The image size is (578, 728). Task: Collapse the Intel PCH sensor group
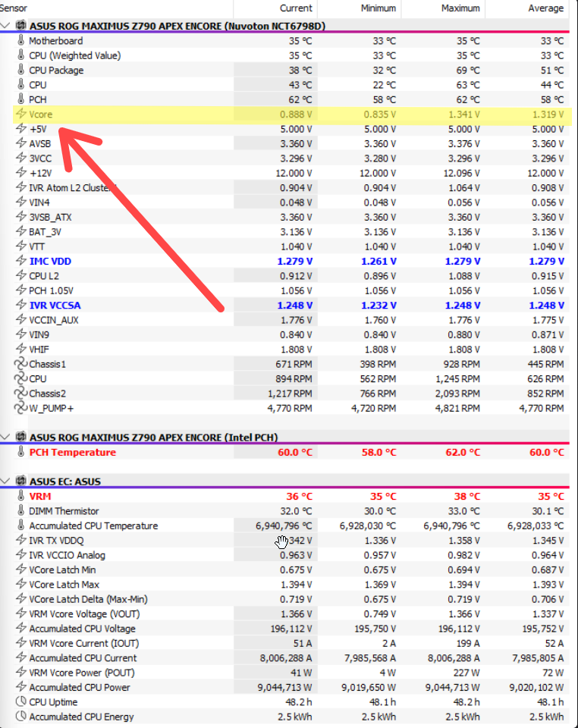tap(5, 437)
